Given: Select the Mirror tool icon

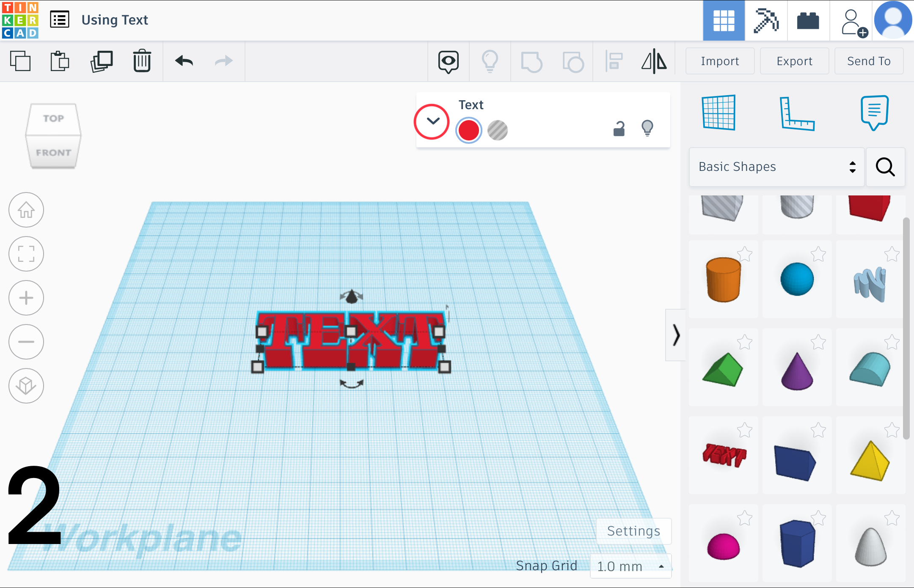Looking at the screenshot, I should [x=654, y=61].
